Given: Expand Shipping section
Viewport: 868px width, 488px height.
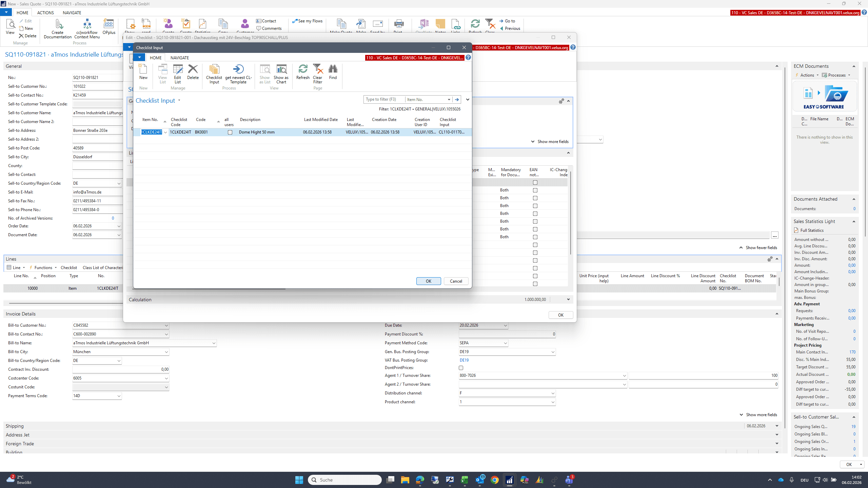Looking at the screenshot, I should 777,426.
